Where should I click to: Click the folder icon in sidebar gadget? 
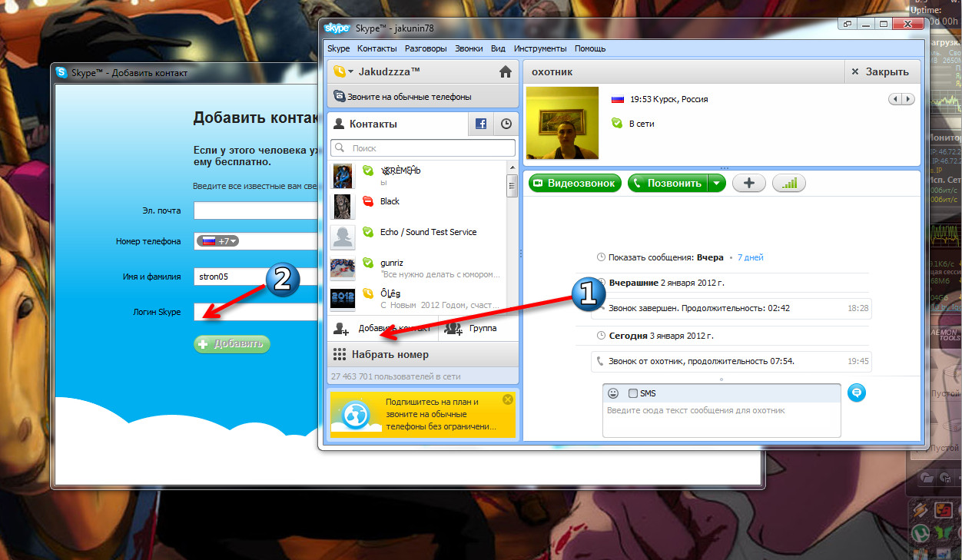coord(926,477)
